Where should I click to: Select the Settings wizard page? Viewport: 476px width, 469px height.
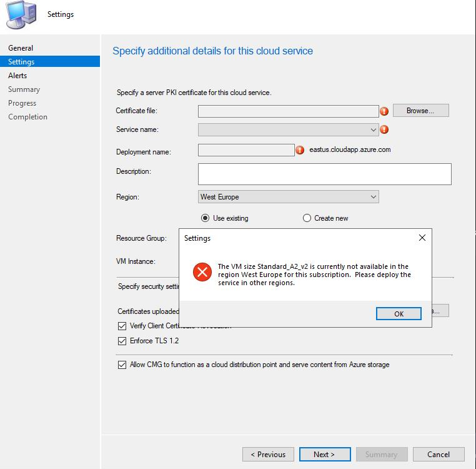pyautogui.click(x=50, y=62)
